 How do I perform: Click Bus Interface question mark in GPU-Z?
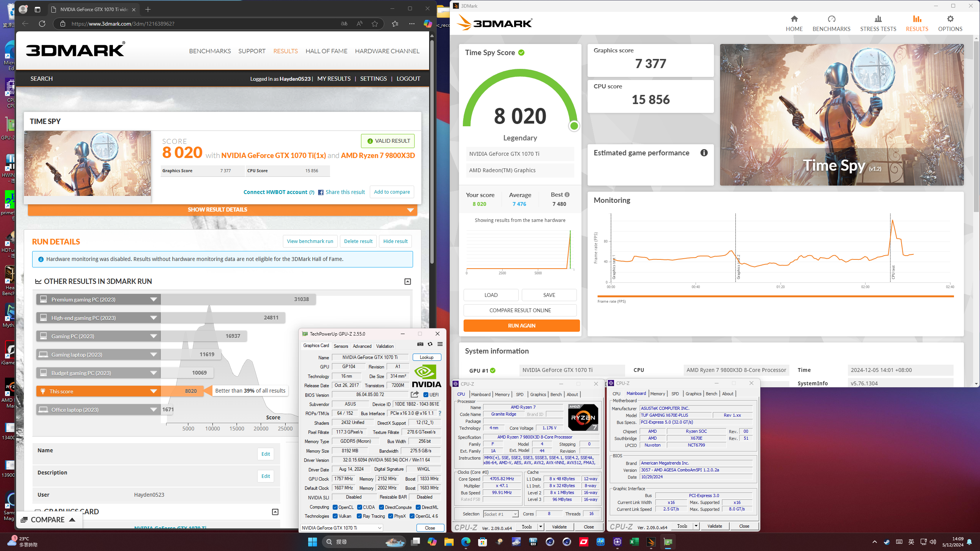pos(440,413)
